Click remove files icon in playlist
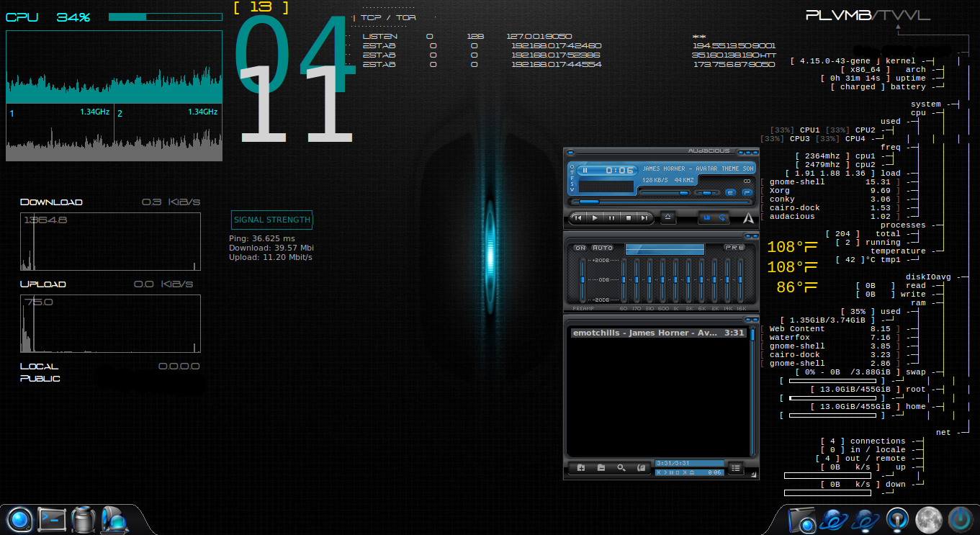The height and width of the screenshot is (535, 980). coord(601,468)
